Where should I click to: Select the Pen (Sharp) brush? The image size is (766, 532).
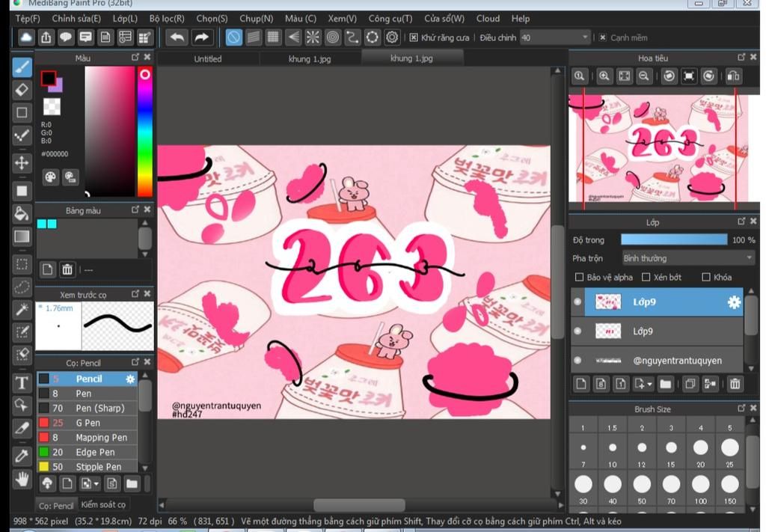coord(88,408)
